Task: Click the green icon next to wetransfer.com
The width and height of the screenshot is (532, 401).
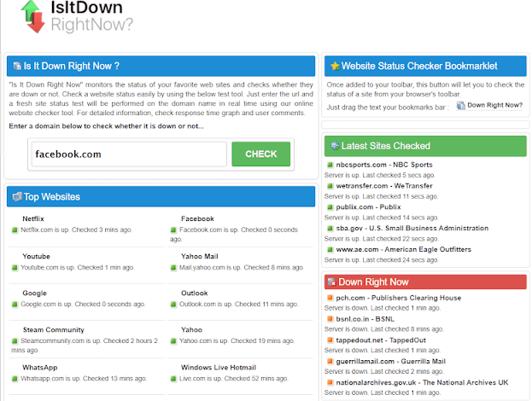Action: (330, 186)
